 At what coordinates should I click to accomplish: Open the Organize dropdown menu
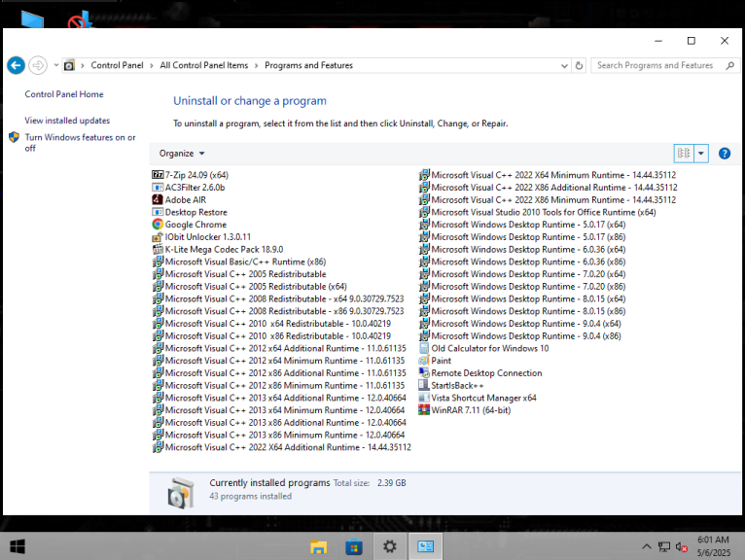point(182,154)
